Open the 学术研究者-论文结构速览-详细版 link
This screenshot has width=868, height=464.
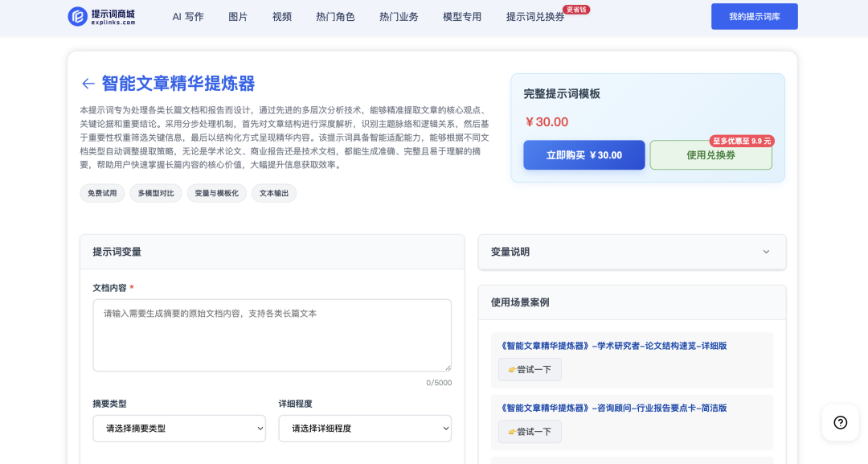[x=613, y=346]
